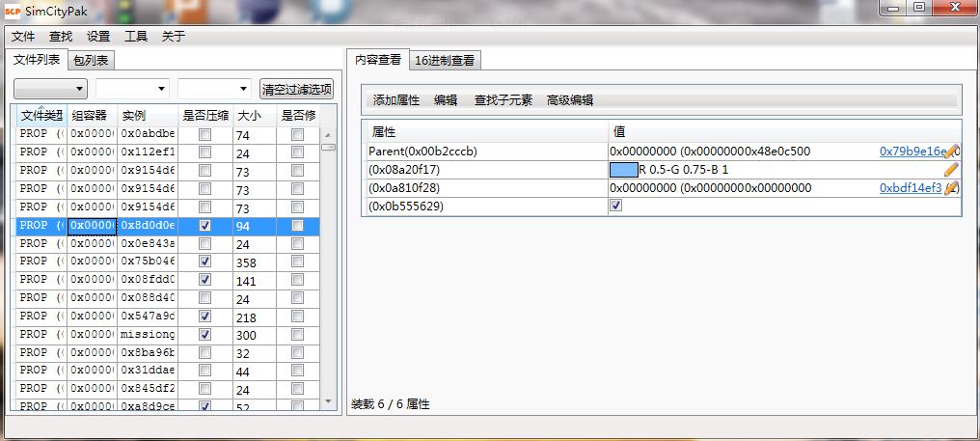980x441 pixels.
Task: Click the light blue color swatch
Action: [624, 169]
